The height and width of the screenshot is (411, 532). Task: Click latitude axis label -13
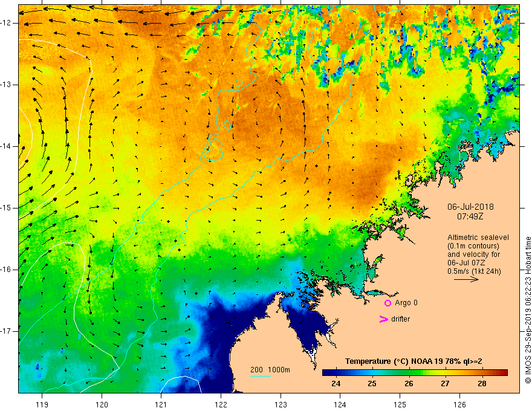pyautogui.click(x=6, y=85)
